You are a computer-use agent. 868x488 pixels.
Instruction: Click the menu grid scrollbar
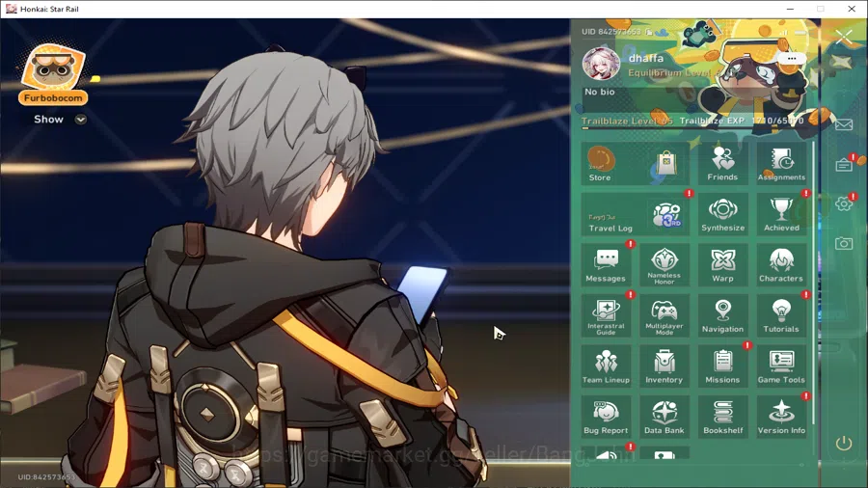point(813,283)
